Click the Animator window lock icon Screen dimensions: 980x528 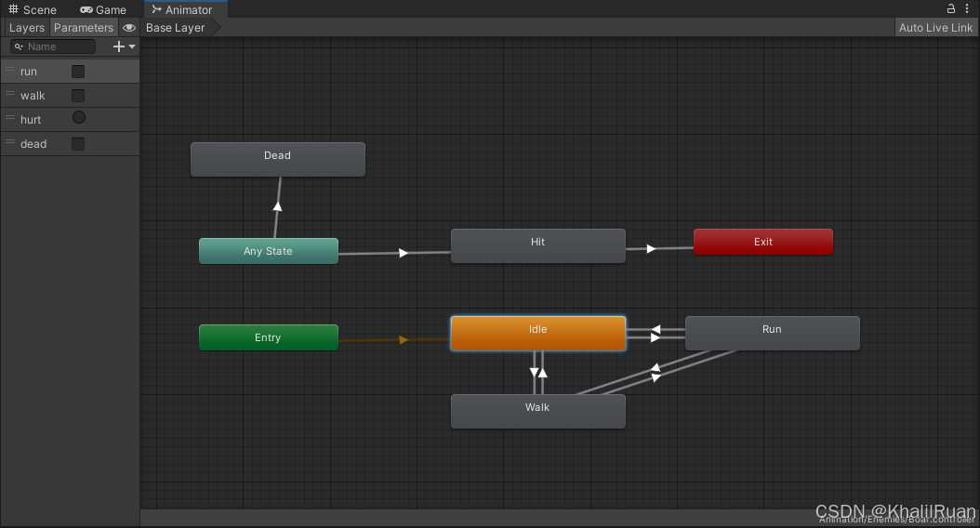coord(951,8)
